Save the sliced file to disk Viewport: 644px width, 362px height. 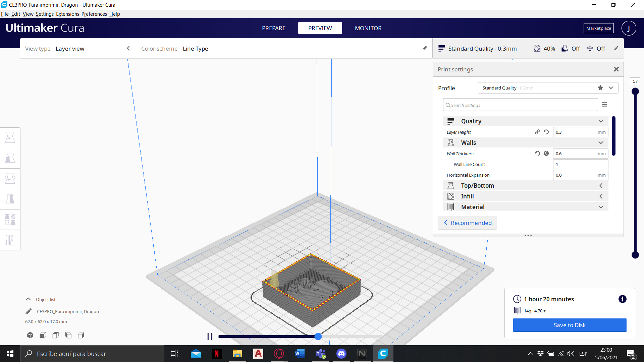tap(570, 325)
